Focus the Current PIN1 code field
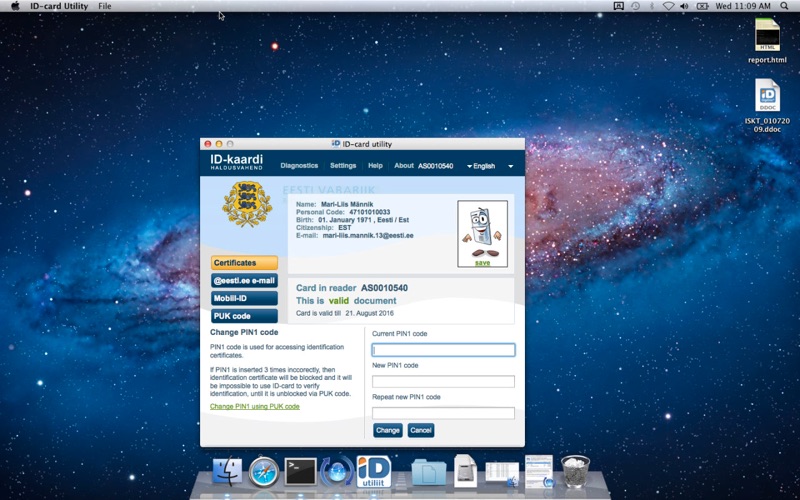 [443, 350]
